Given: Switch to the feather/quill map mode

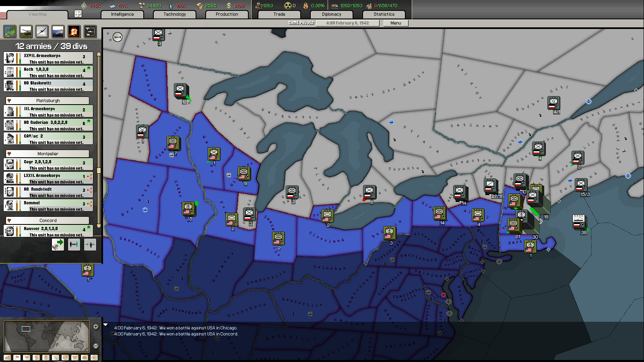Looking at the screenshot, I should [x=56, y=357].
